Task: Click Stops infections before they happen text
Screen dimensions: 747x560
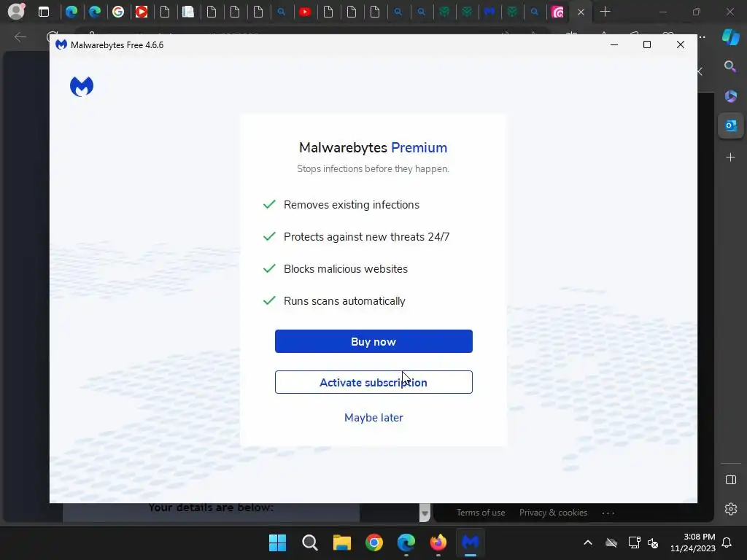Action: [x=373, y=168]
